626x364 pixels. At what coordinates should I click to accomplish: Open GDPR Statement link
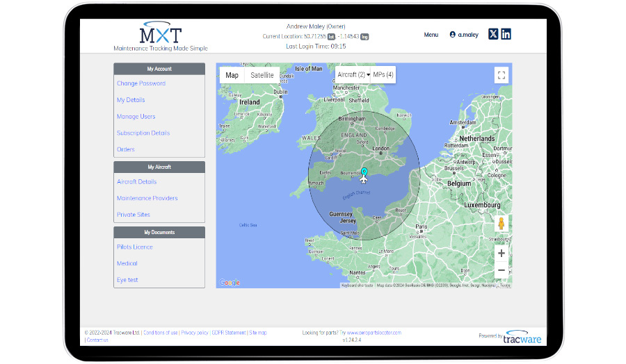[x=229, y=333]
